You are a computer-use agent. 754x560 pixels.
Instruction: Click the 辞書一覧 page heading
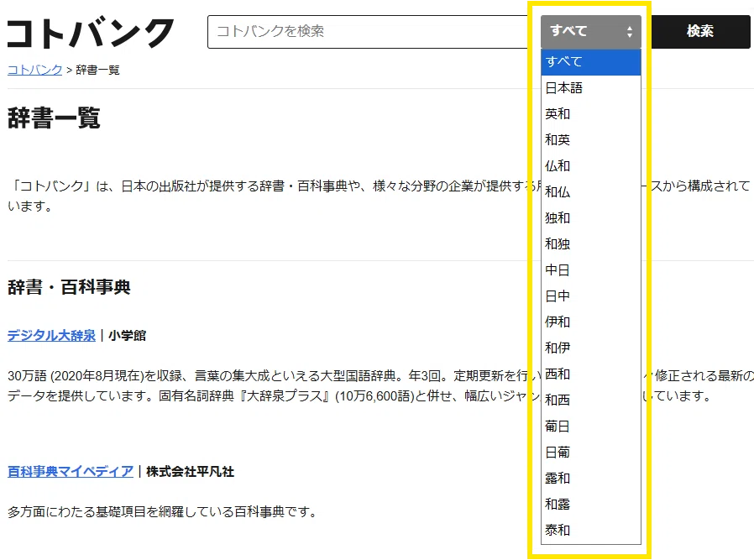coord(54,118)
